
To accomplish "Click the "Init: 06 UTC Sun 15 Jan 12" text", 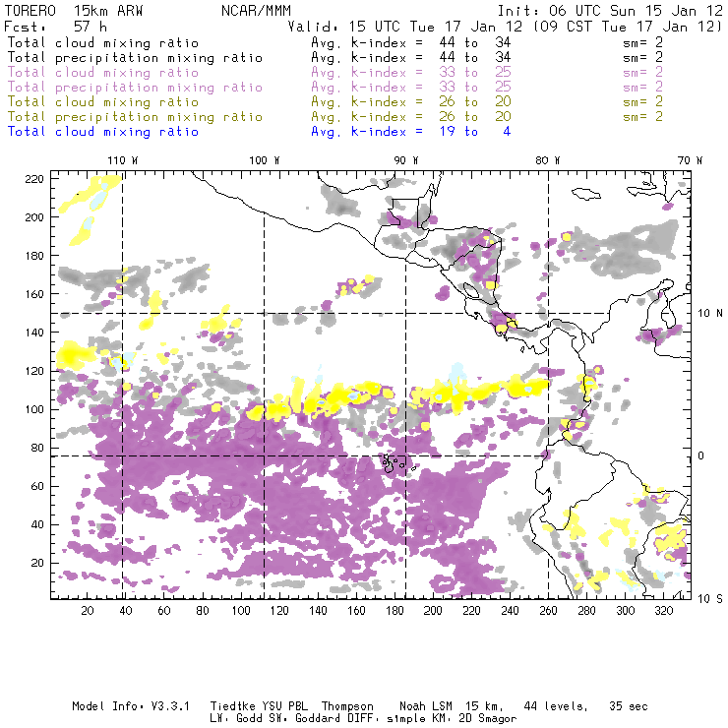I will click(x=610, y=11).
